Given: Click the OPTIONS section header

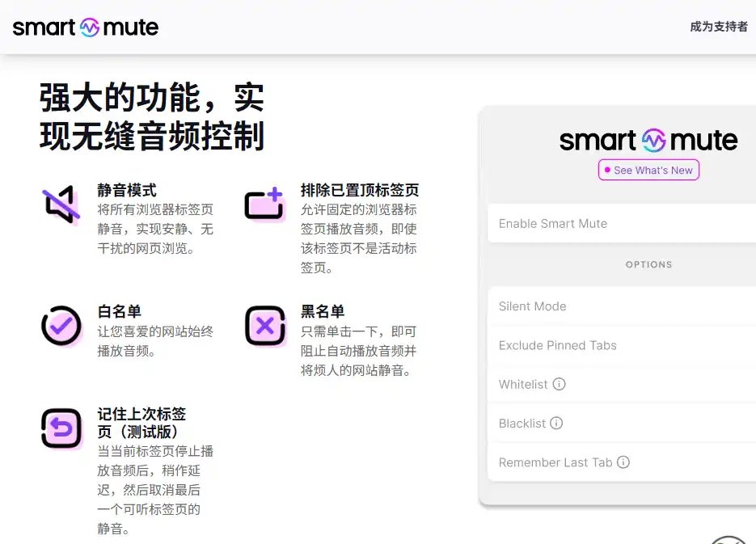Looking at the screenshot, I should [648, 264].
